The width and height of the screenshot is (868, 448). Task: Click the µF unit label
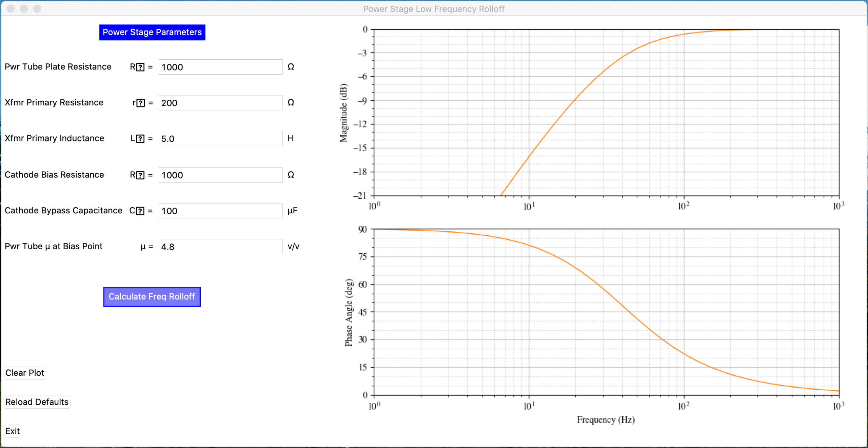tap(292, 211)
